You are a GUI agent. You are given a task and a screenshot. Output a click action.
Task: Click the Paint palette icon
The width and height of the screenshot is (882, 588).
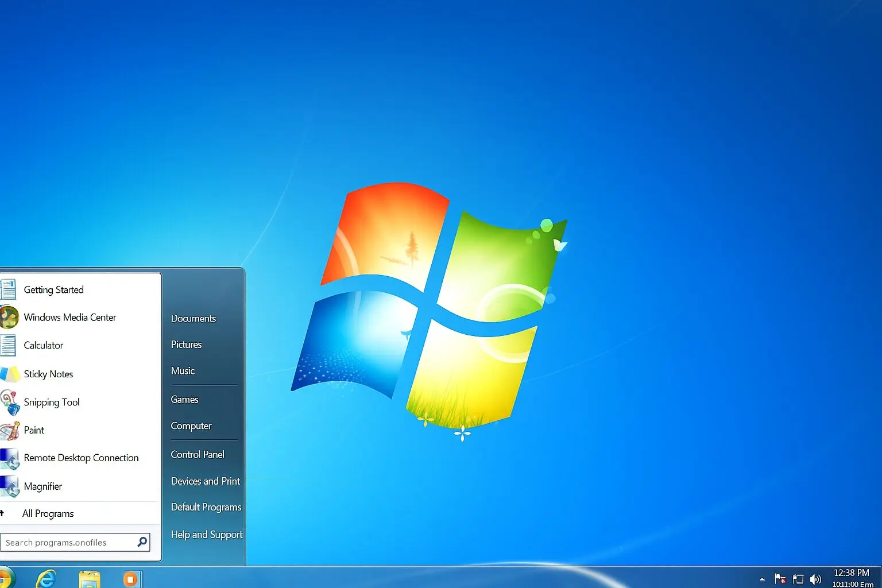(x=10, y=430)
